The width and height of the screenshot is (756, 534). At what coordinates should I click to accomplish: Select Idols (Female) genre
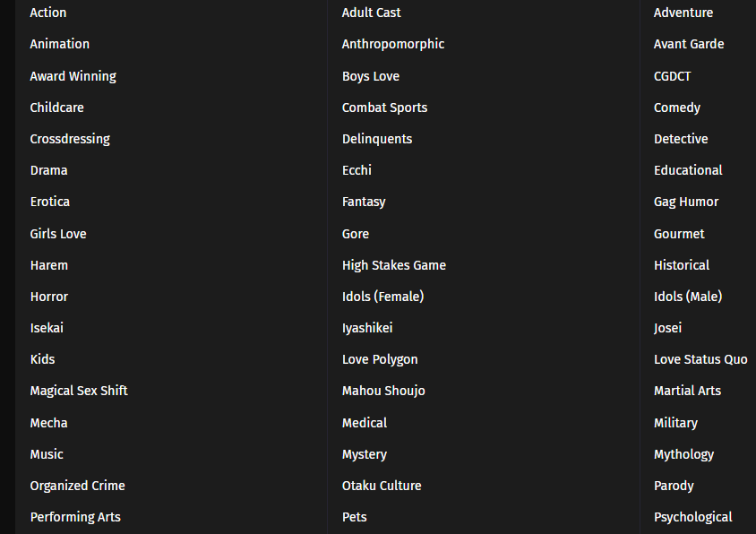pyautogui.click(x=382, y=297)
